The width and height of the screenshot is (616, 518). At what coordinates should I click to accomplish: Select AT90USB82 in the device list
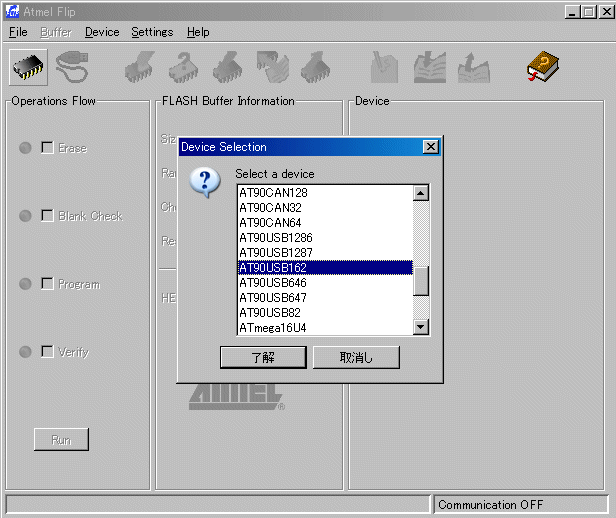coord(325,313)
